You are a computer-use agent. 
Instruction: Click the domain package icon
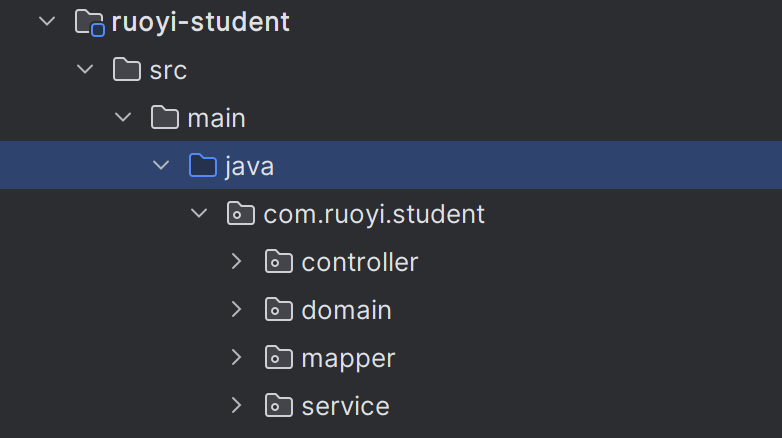pyautogui.click(x=279, y=310)
